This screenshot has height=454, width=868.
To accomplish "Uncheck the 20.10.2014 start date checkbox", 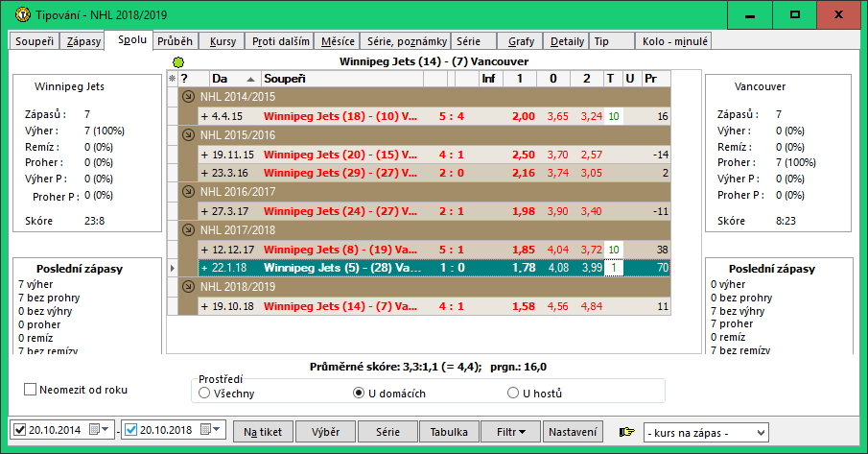I will pyautogui.click(x=20, y=429).
